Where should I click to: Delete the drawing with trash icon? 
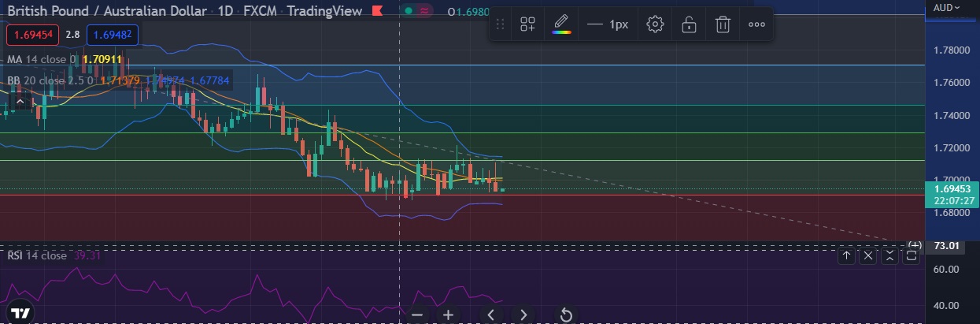pos(723,24)
